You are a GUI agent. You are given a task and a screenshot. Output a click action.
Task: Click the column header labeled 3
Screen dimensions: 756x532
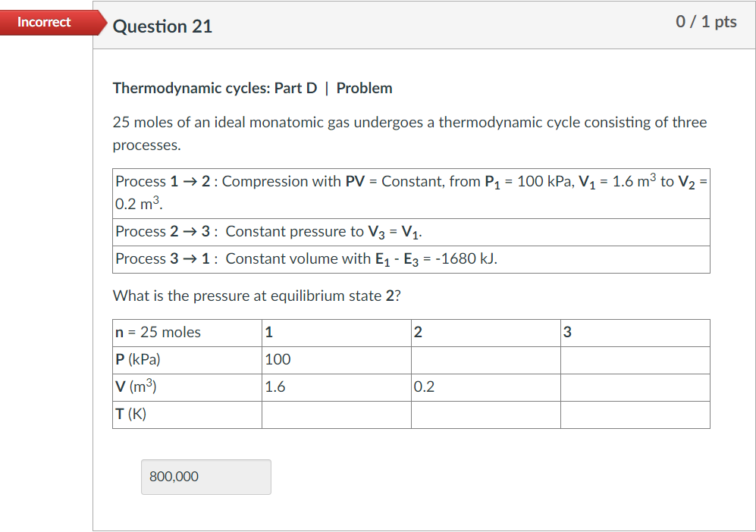[635, 332]
